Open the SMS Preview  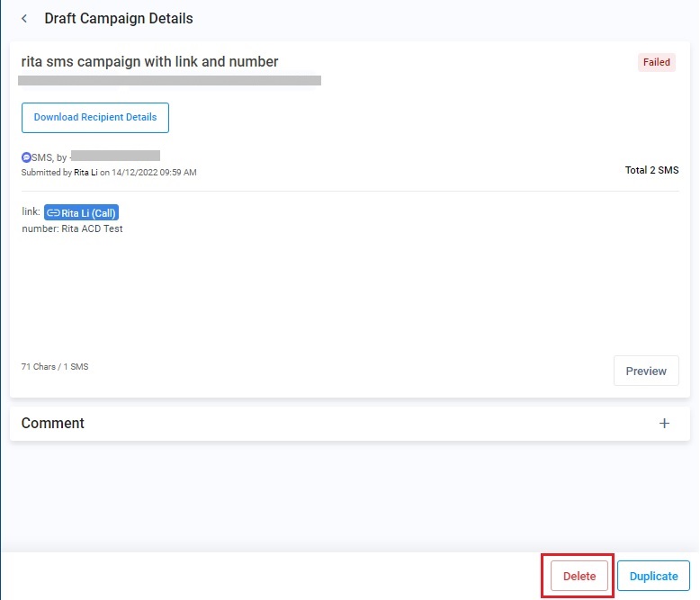point(646,371)
